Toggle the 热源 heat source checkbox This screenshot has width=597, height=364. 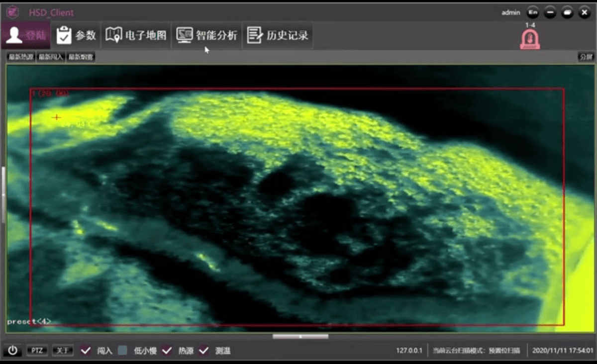(x=167, y=351)
